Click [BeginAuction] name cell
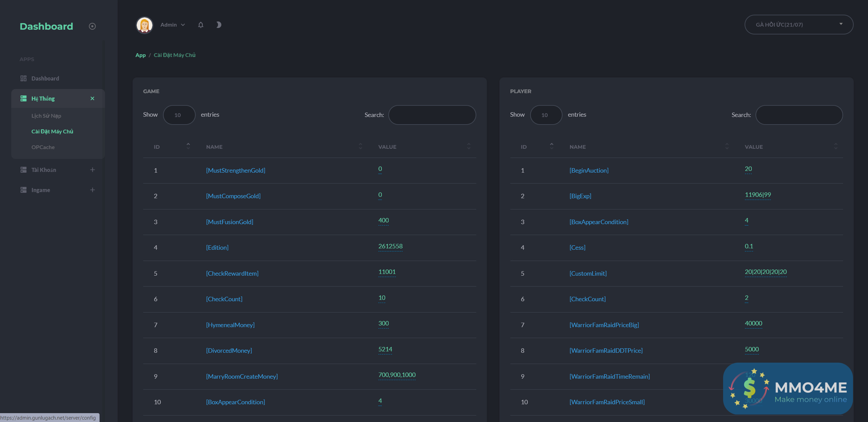 [589, 171]
